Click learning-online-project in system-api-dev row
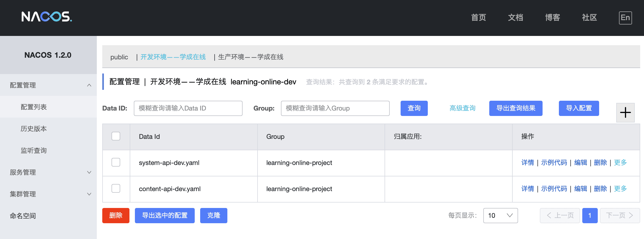The height and width of the screenshot is (239, 644). point(299,163)
